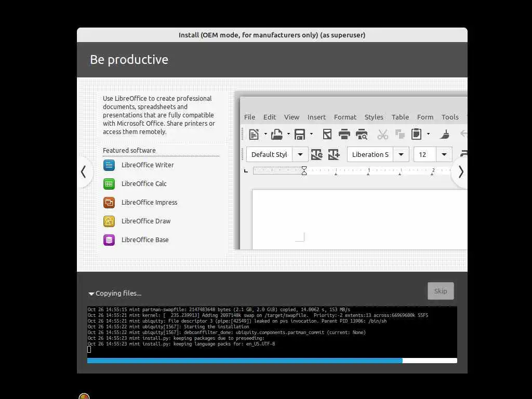
Task: Click the font size field showing 12
Action: pyautogui.click(x=425, y=155)
